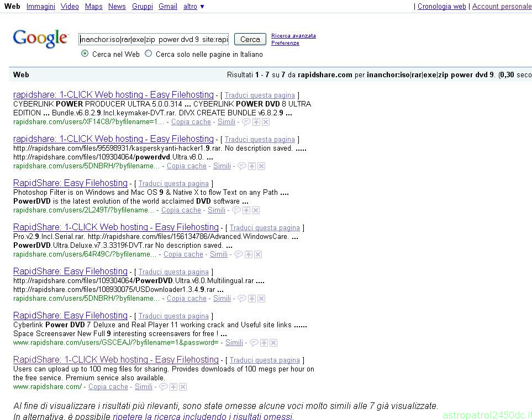
Task: Open result title above Pro.v2.9.Incl.Serial.rar snippet
Action: [115, 227]
